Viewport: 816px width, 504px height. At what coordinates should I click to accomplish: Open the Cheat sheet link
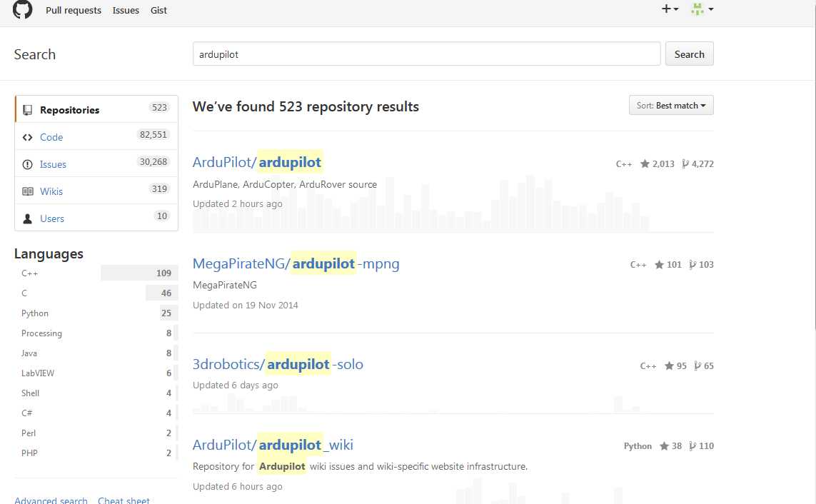124,500
